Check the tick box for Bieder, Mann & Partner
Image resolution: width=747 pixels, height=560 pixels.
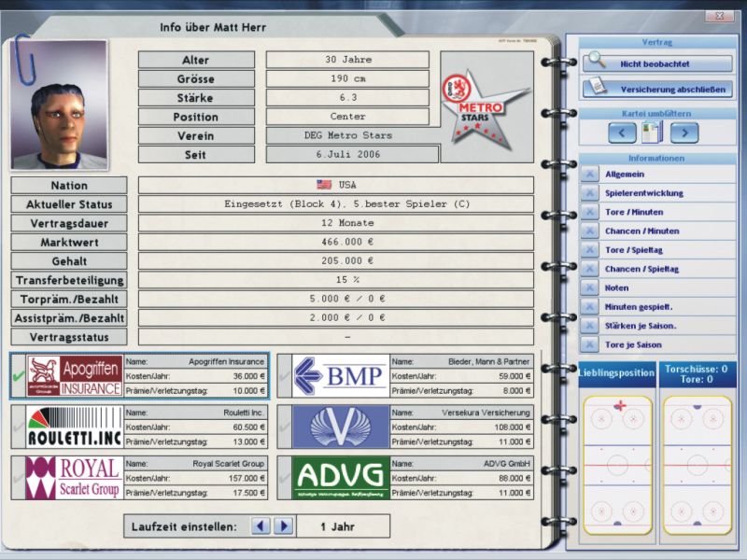(x=285, y=376)
